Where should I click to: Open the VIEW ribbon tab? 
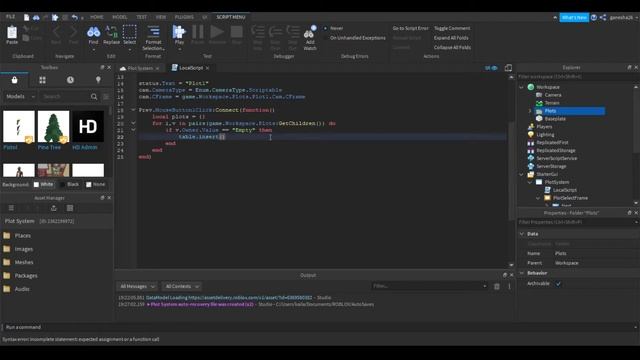pyautogui.click(x=161, y=17)
